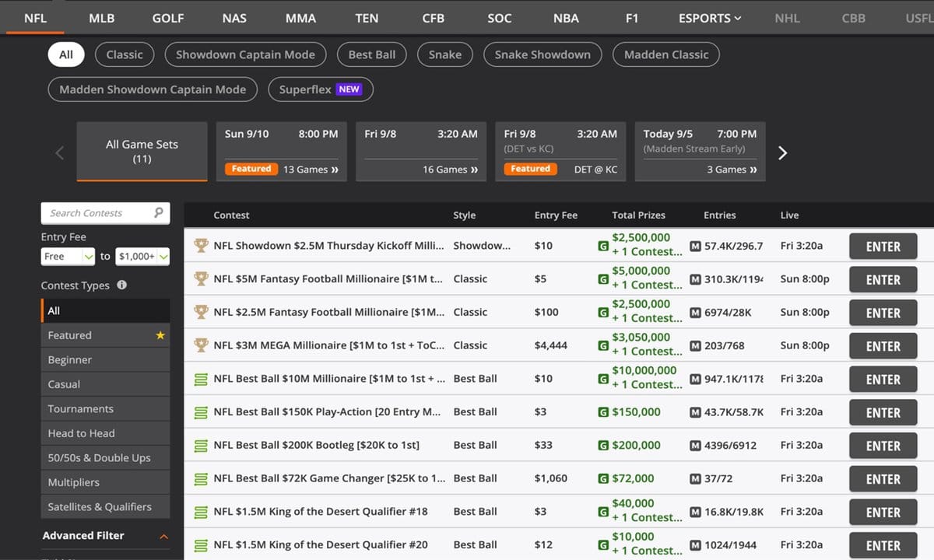Click the multi-entry M badge beside 4396/6912 entries
Screen dimensions: 934x560
tap(696, 446)
